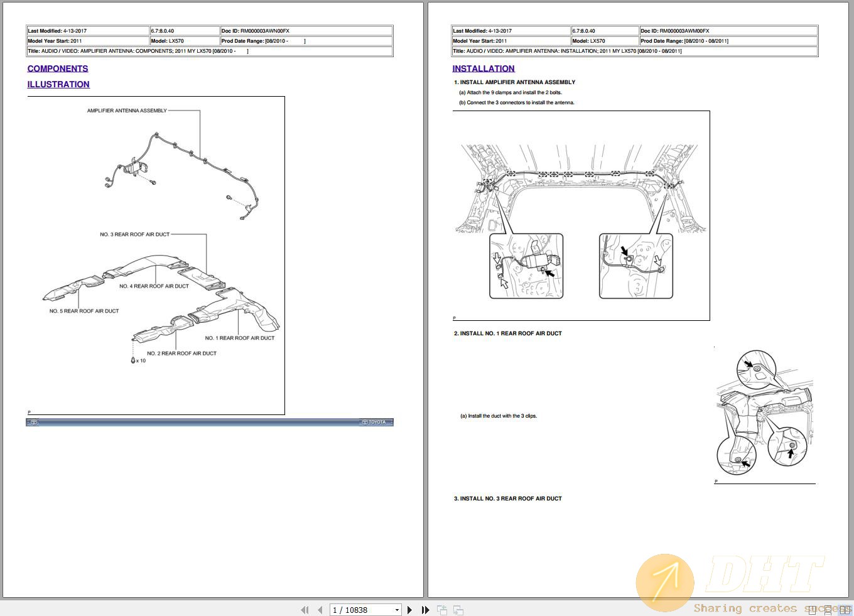Jump to last page button
Viewport: 854px width, 616px height.
click(425, 610)
